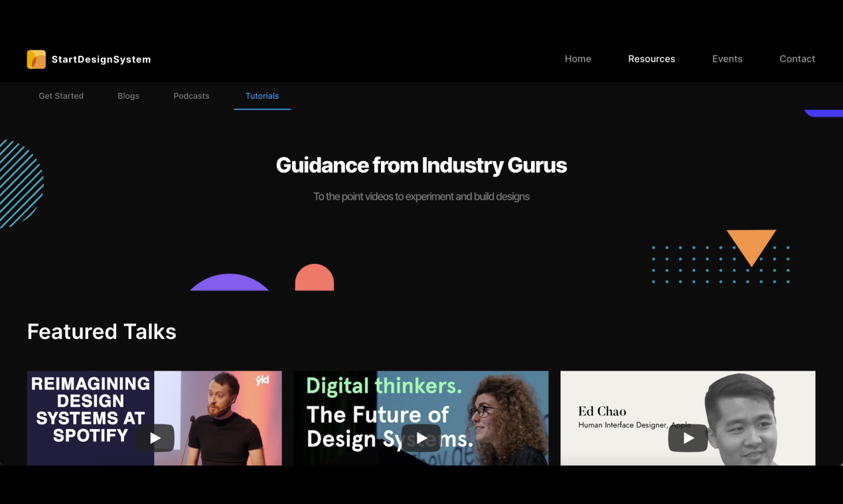Open the Events page
Screen dimensions: 843x504
click(x=728, y=59)
